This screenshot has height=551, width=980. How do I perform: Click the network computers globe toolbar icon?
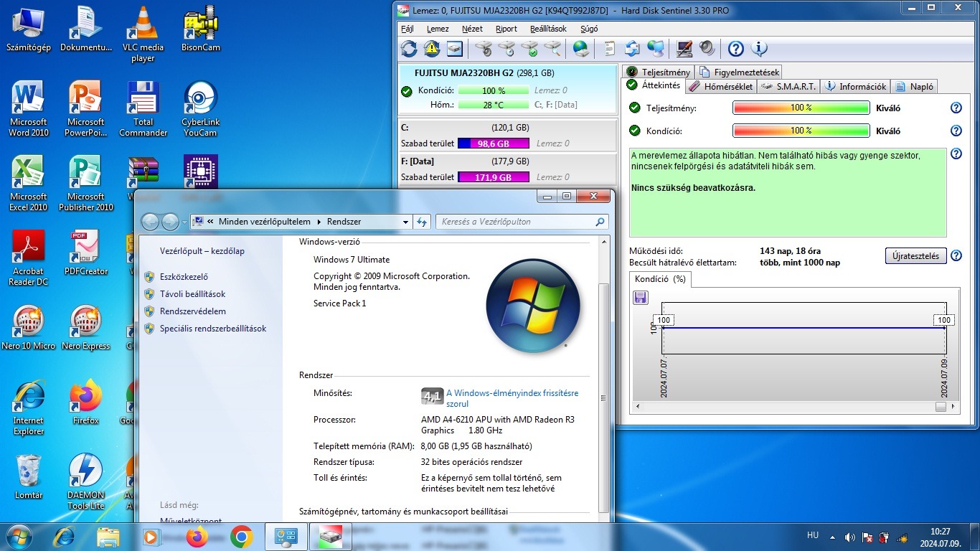point(655,48)
